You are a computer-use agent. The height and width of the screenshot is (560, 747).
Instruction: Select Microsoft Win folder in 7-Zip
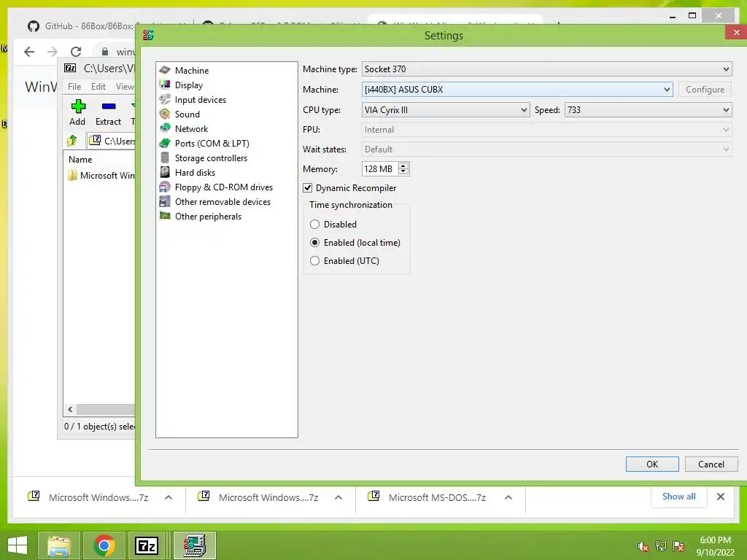click(x=101, y=176)
